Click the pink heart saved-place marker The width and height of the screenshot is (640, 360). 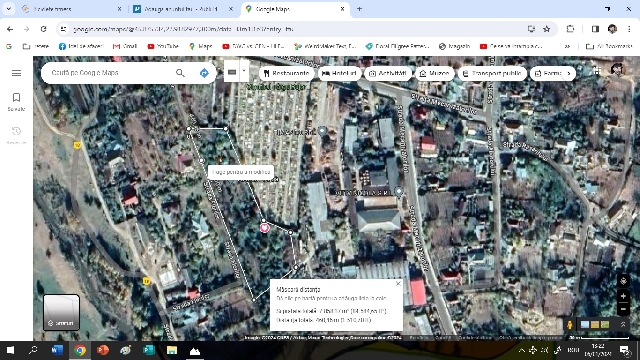point(264,228)
